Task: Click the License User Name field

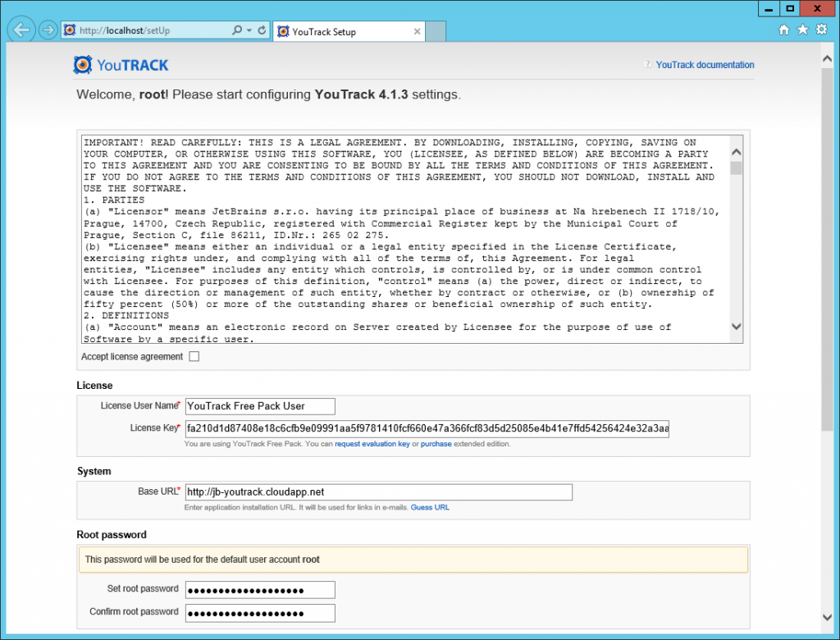Action: pyautogui.click(x=260, y=406)
